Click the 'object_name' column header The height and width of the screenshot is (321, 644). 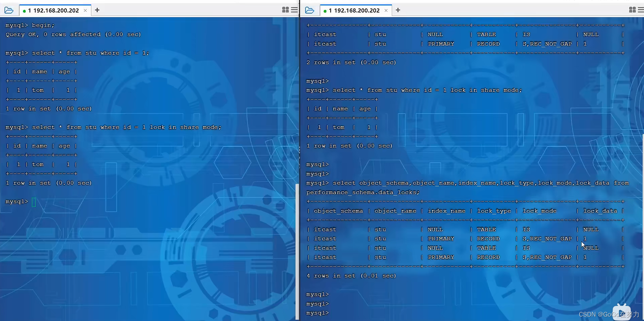pos(395,211)
